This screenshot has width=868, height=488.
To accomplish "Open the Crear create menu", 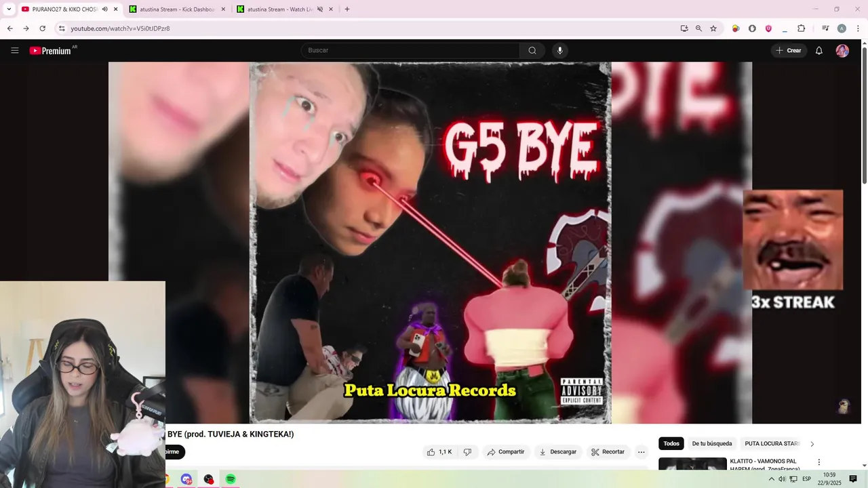I will (x=789, y=51).
